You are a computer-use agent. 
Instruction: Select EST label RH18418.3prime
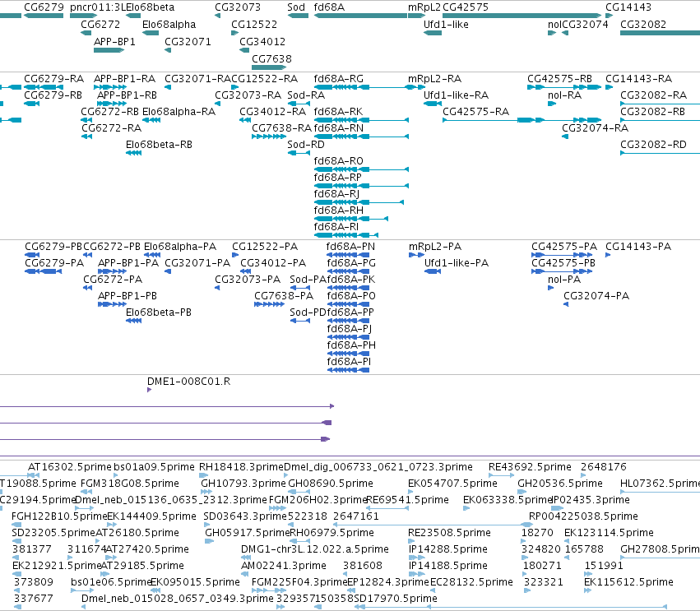[x=241, y=467]
